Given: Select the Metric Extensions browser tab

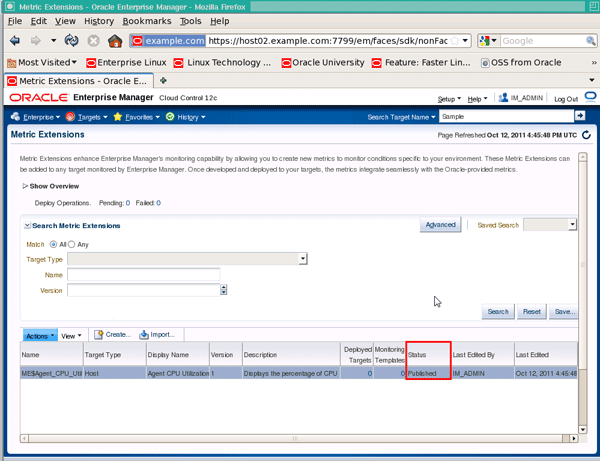Looking at the screenshot, I should coord(79,81).
